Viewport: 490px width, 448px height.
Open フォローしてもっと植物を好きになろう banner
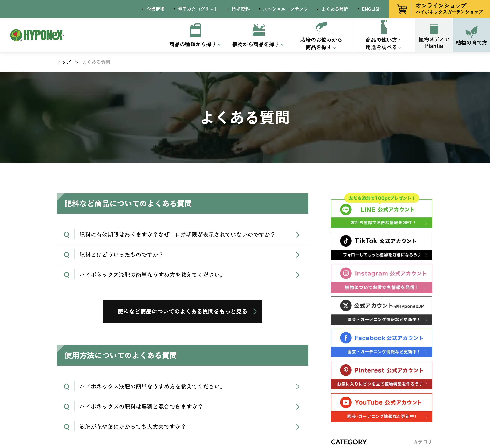[382, 255]
